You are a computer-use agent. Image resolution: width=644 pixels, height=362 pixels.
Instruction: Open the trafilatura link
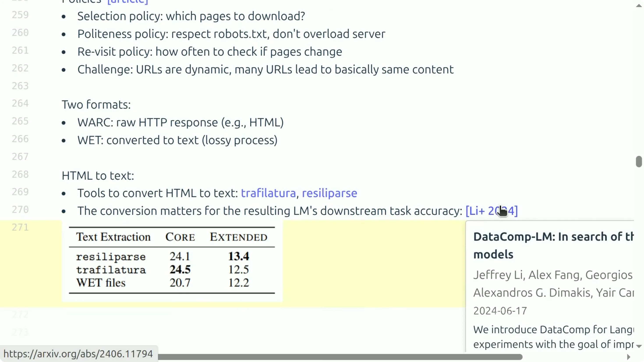268,193
